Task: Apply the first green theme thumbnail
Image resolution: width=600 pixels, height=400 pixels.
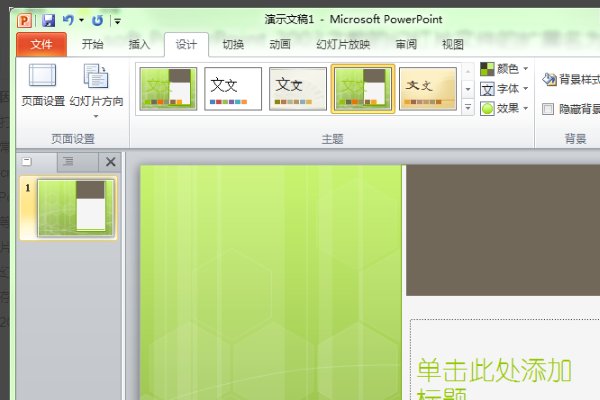Action: (x=168, y=89)
